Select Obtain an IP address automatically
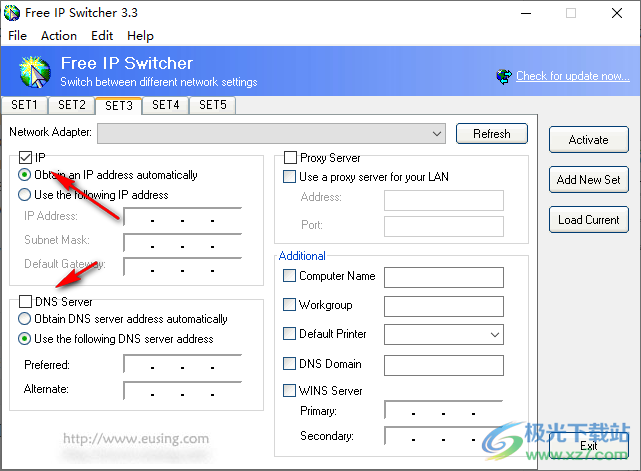 [25, 175]
